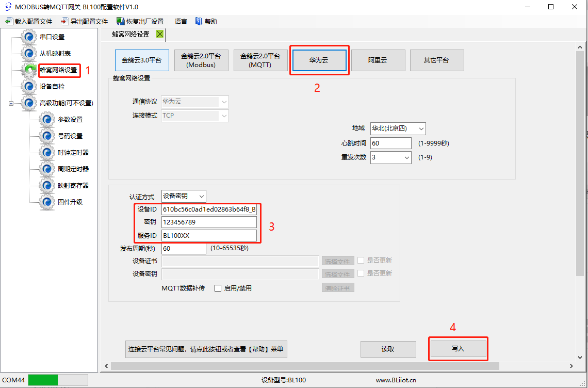
Task: Click the gear icon beside 设备自检
Action: tap(28, 86)
